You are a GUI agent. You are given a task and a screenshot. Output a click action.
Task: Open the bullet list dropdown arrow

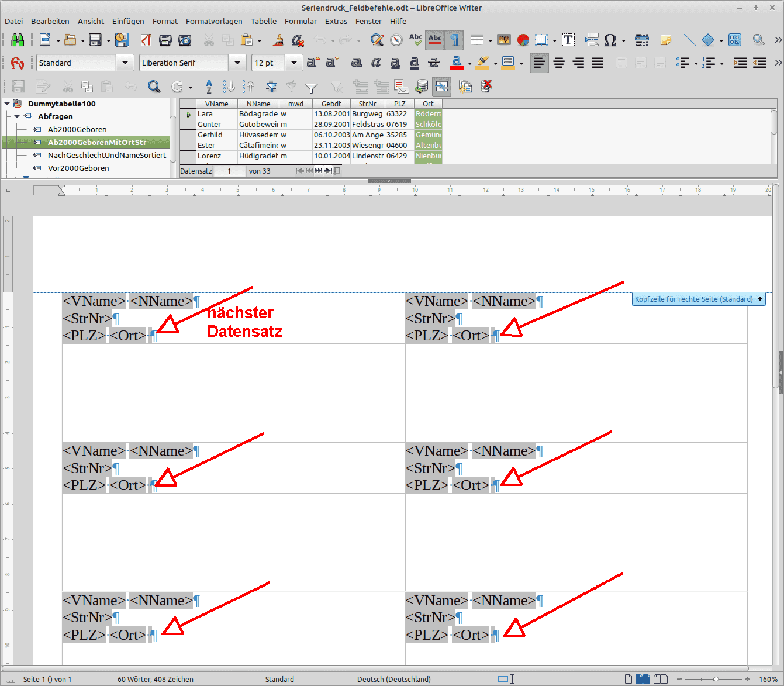696,63
